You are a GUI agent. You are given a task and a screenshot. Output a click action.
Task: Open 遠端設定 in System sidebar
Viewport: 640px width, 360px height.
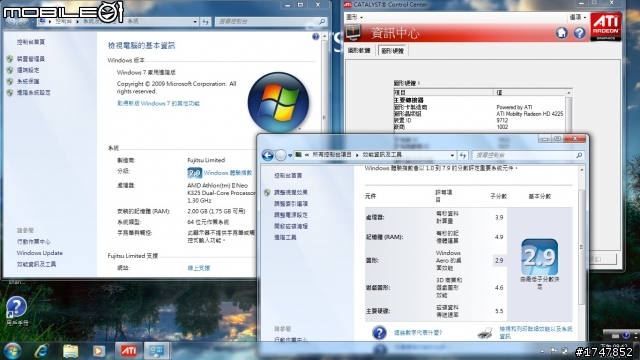pos(28,70)
